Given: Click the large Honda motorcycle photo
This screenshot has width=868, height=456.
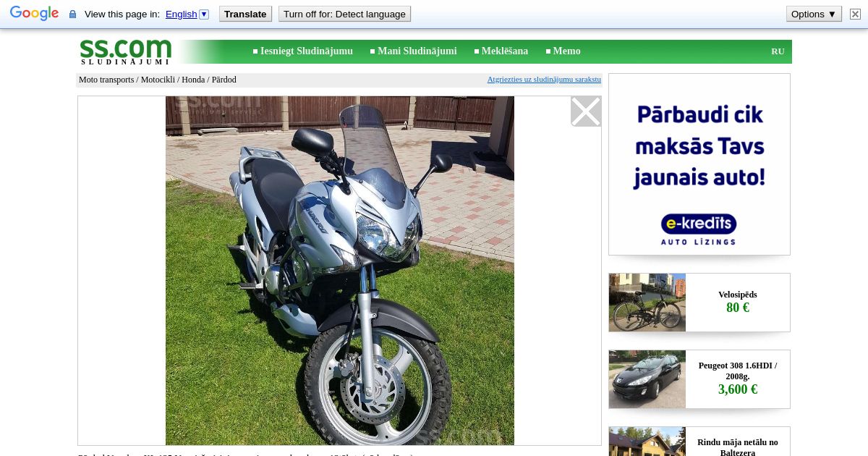Looking at the screenshot, I should pyautogui.click(x=340, y=271).
